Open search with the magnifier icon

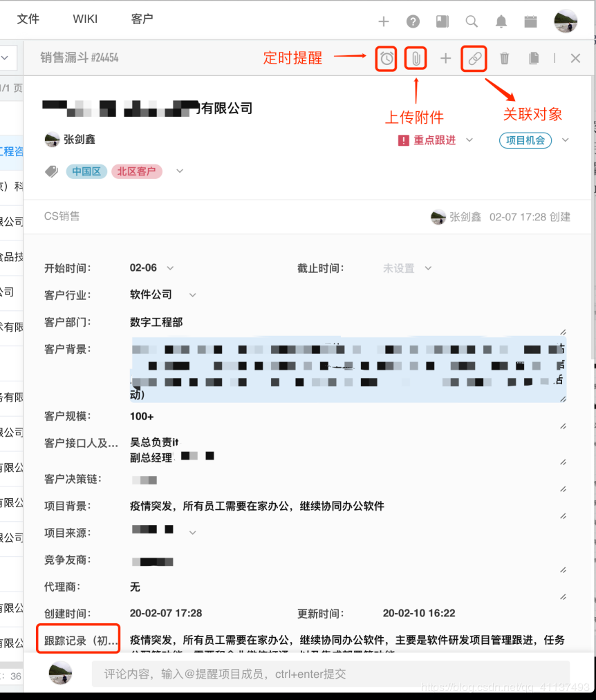[472, 21]
